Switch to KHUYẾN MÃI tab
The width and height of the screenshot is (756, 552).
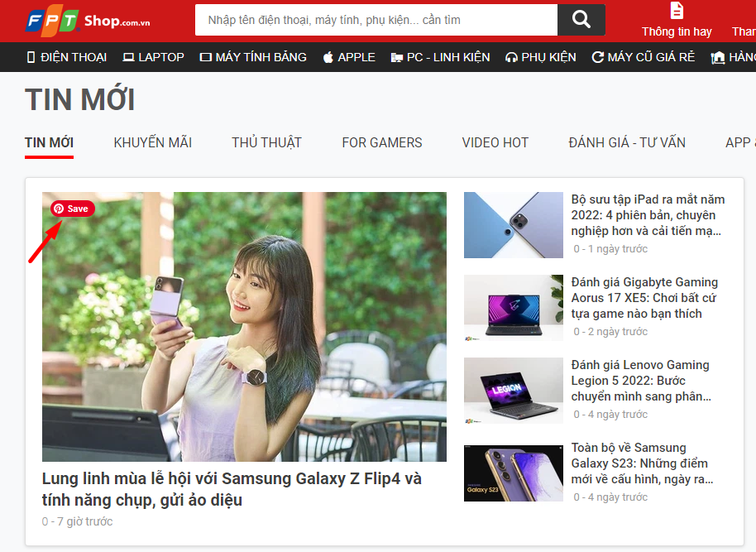153,143
